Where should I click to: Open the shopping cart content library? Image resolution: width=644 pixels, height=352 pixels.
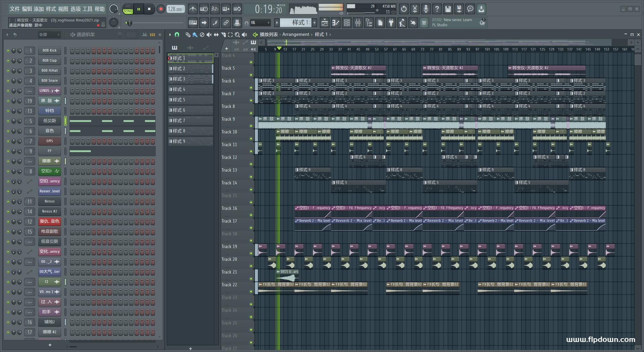point(424,23)
